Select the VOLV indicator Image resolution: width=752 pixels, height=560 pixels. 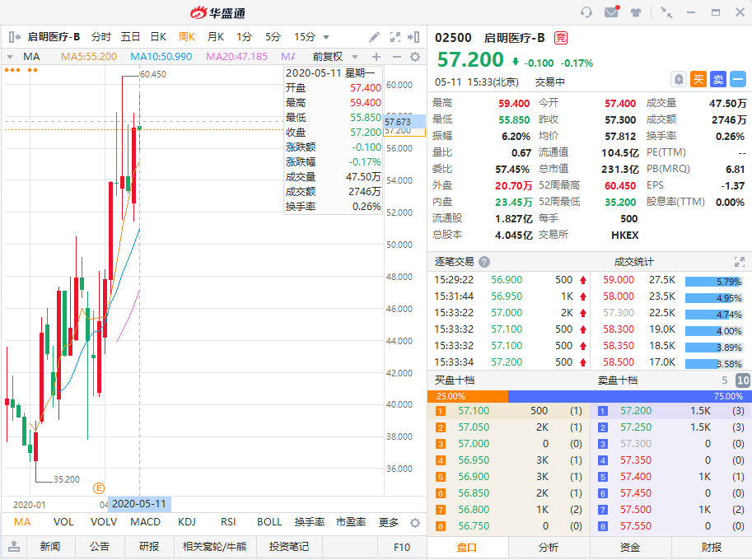tap(104, 522)
